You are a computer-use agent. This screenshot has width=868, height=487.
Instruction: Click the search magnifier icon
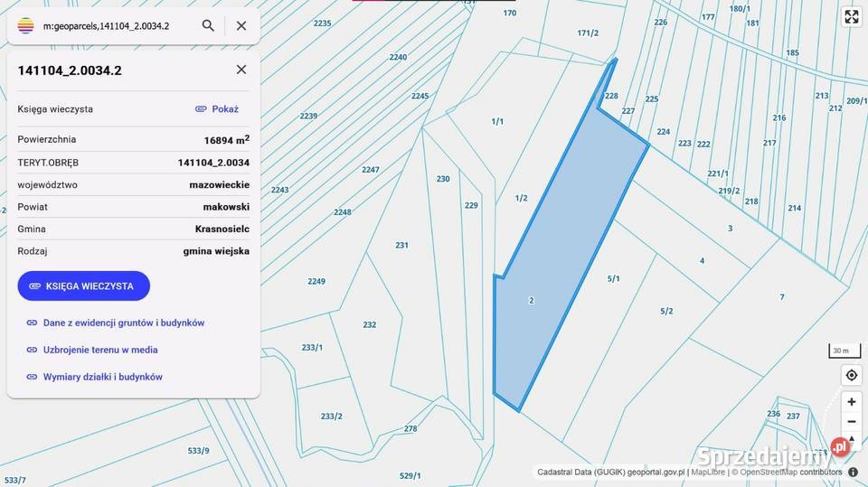pos(208,25)
